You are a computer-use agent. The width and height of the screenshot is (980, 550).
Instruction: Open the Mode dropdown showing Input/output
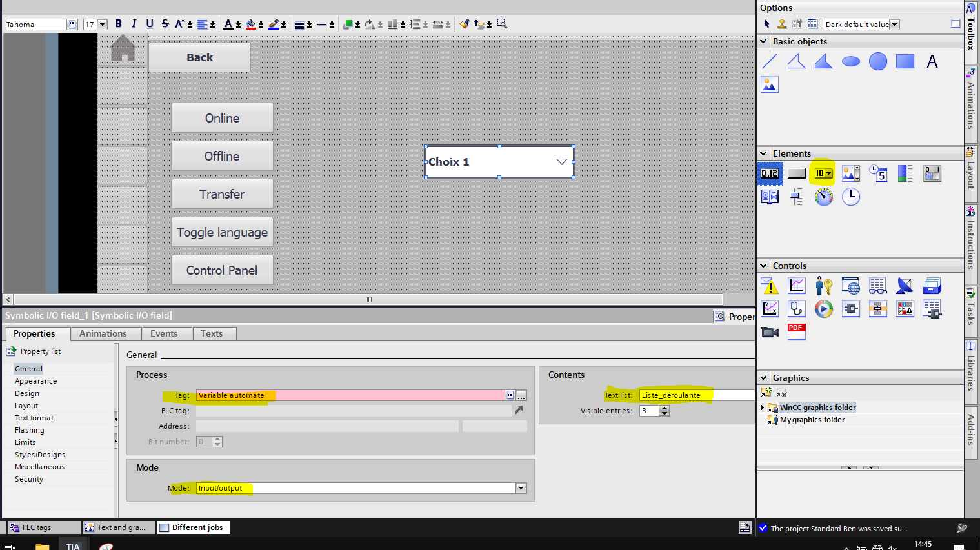521,488
